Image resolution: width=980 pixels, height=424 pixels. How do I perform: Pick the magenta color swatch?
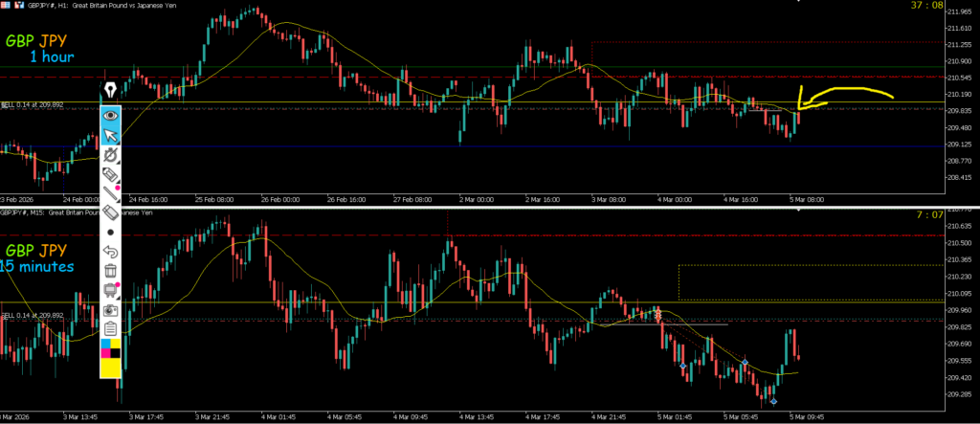point(105,355)
